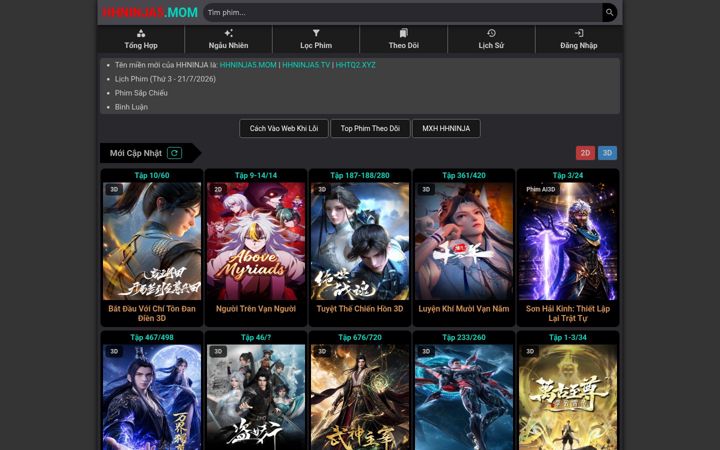The image size is (720, 450).
Task: Click the title Người Trên Vạn Người
Action: tap(256, 309)
